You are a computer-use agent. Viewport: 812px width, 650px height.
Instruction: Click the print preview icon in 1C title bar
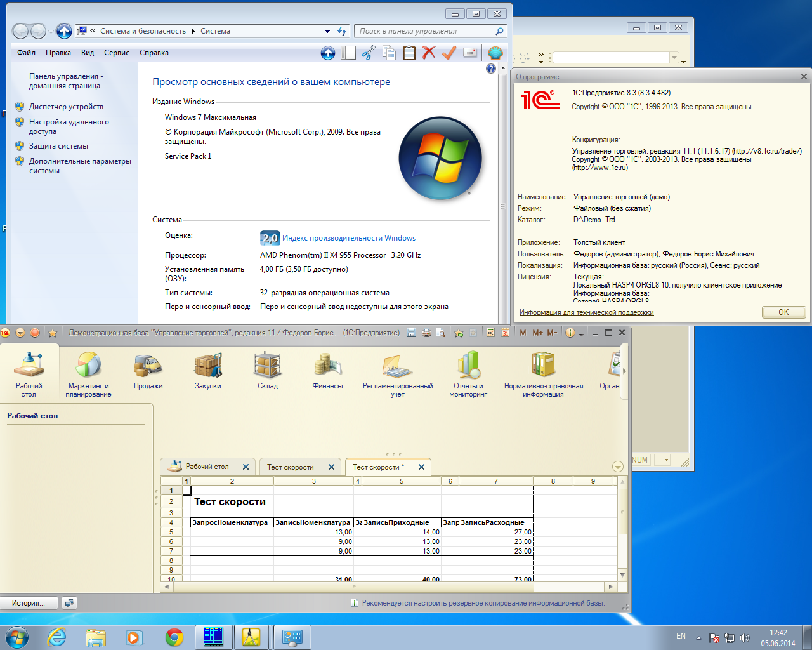(x=441, y=333)
